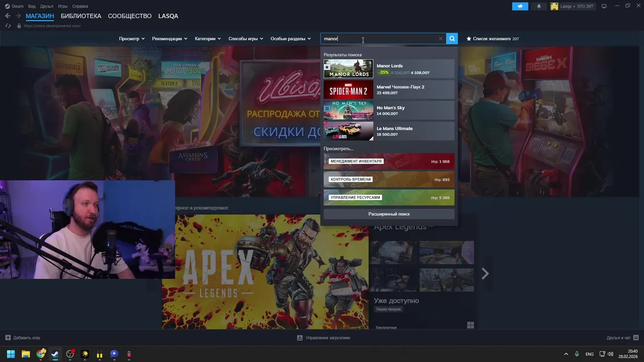
Task: Open File Explorer from the taskbar
Action: click(26, 354)
